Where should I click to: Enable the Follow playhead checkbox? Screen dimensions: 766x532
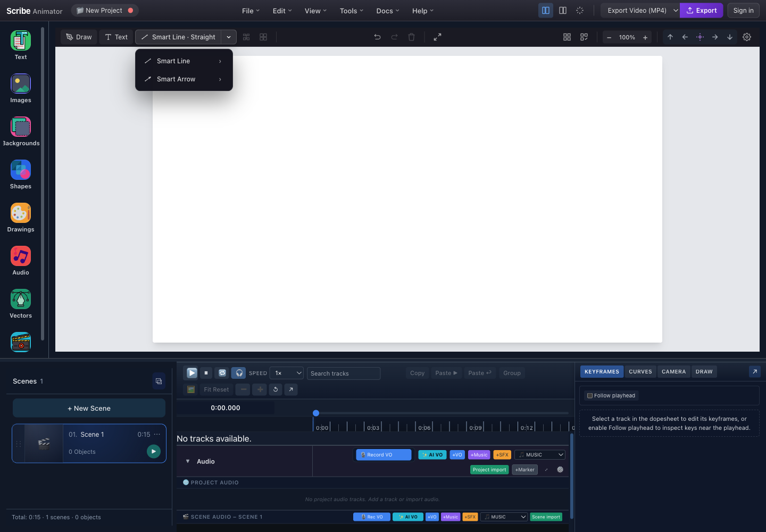pyautogui.click(x=590, y=396)
